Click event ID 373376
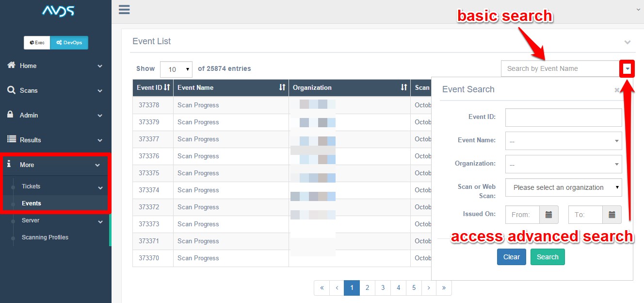 coord(149,156)
